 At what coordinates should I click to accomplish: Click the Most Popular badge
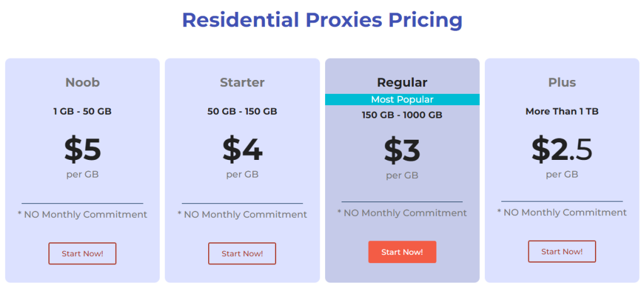402,99
